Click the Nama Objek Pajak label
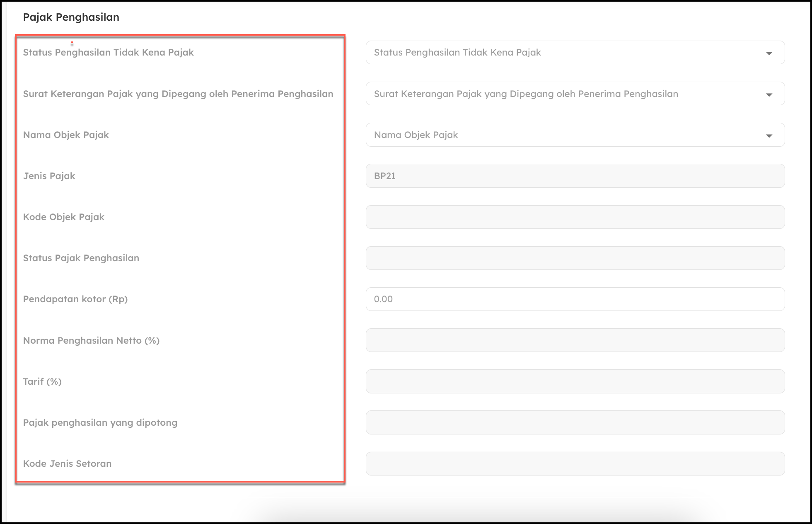Viewport: 812px width, 524px height. pos(66,135)
